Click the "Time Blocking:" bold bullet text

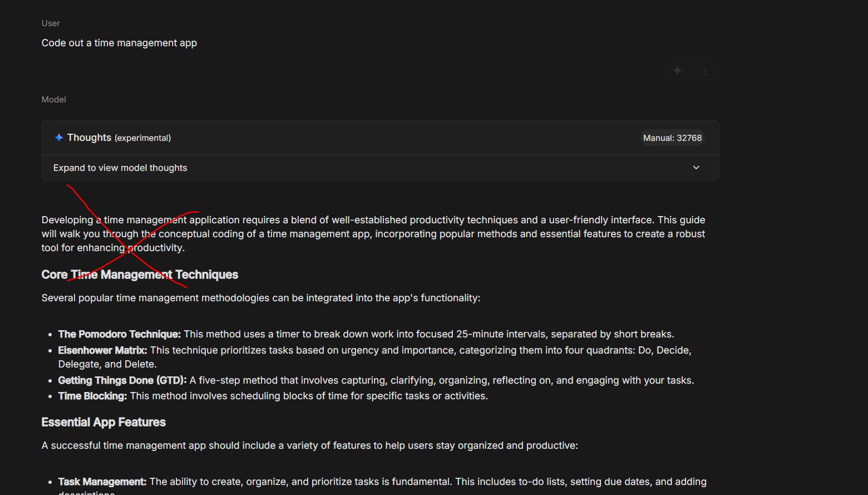click(x=92, y=396)
